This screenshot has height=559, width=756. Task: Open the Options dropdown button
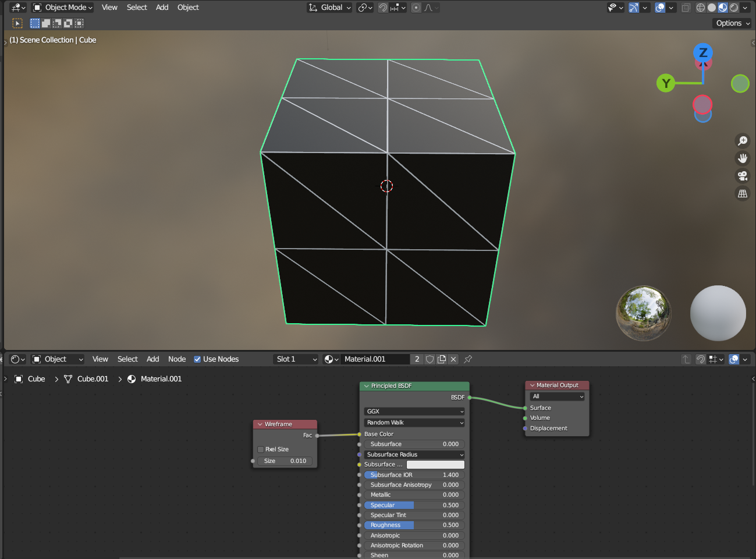pyautogui.click(x=732, y=23)
